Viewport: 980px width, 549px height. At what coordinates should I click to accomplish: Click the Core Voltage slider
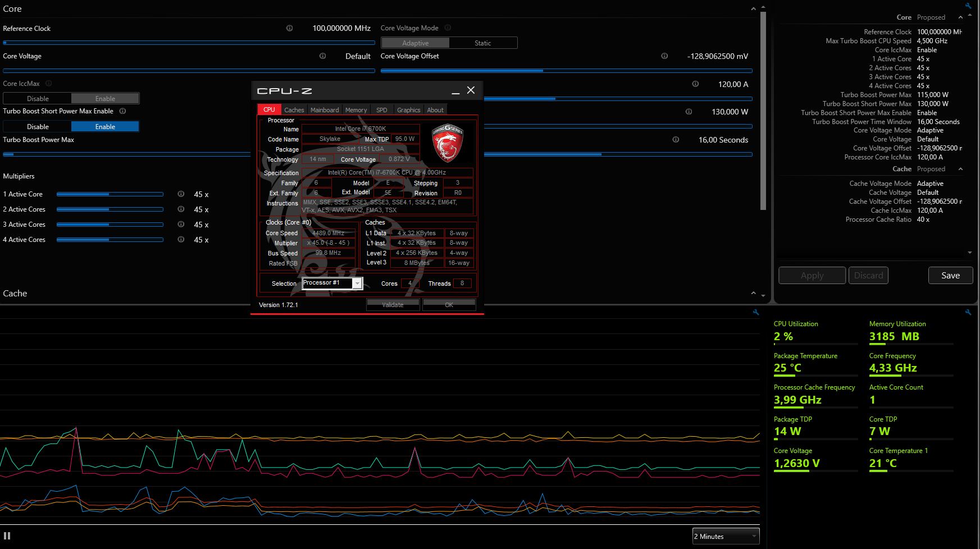(189, 71)
